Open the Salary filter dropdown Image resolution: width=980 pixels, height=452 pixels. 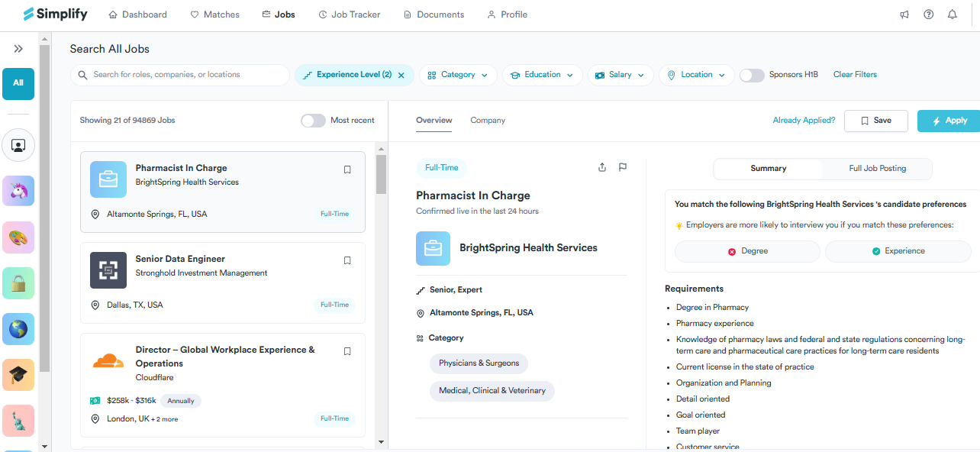(x=621, y=75)
